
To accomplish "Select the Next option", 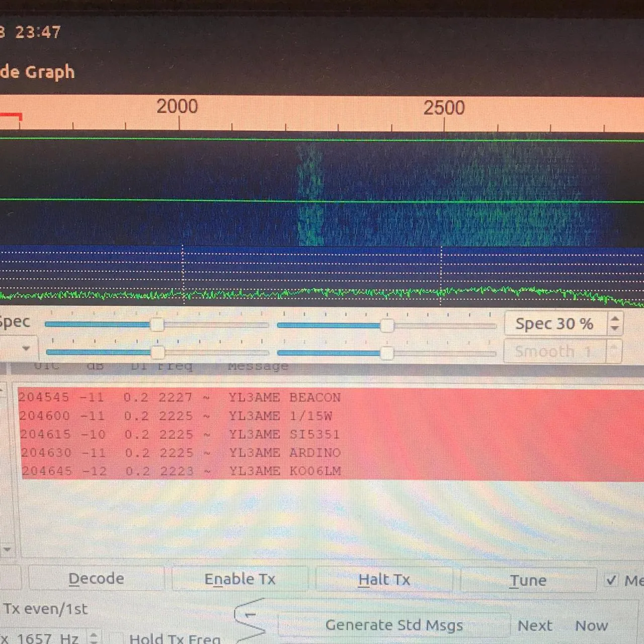I will [535, 625].
